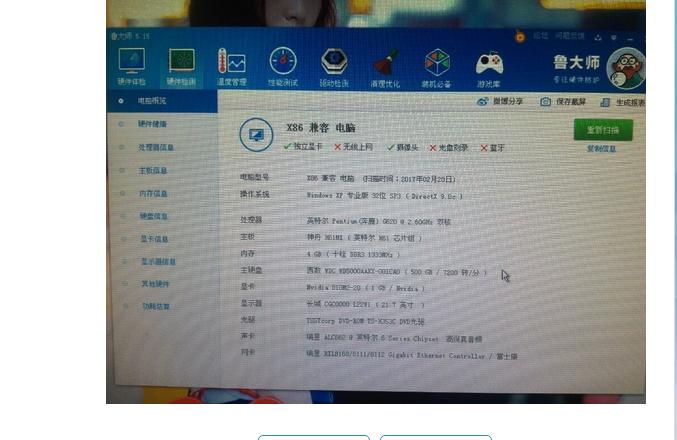677x440 pixels.
Task: Click the 生成报表 report document icon
Action: point(605,102)
